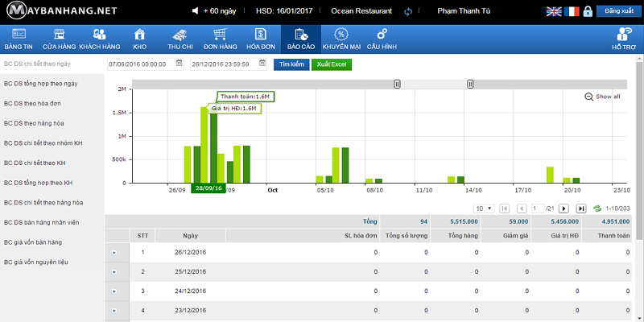This screenshot has height=322, width=644.
Task: Switch language with the French flag
Action: pyautogui.click(x=572, y=11)
